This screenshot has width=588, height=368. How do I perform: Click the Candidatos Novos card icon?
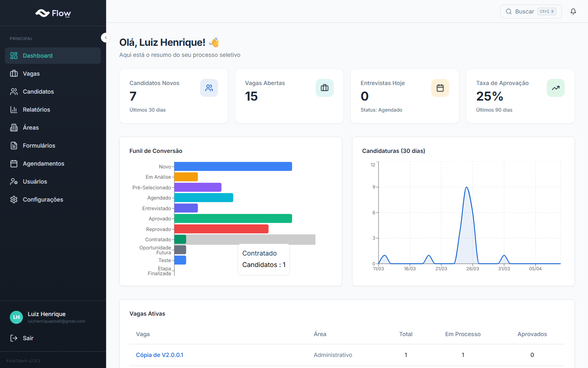pos(209,88)
